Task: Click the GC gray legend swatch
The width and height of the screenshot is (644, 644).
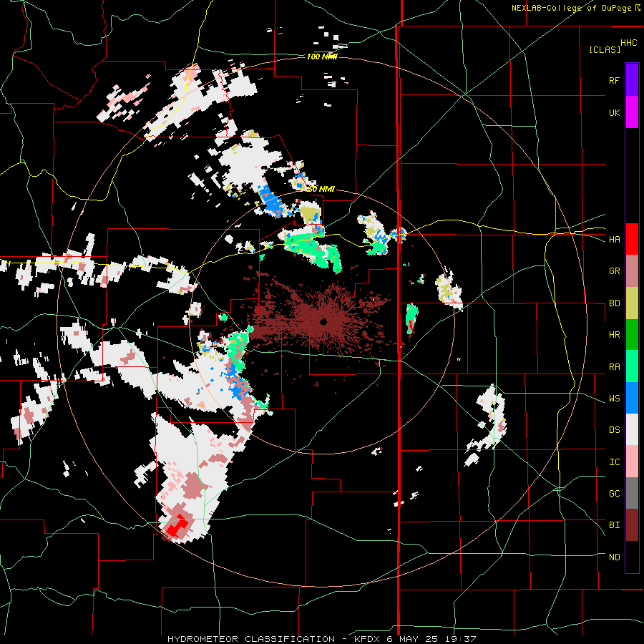Action: pyautogui.click(x=632, y=493)
